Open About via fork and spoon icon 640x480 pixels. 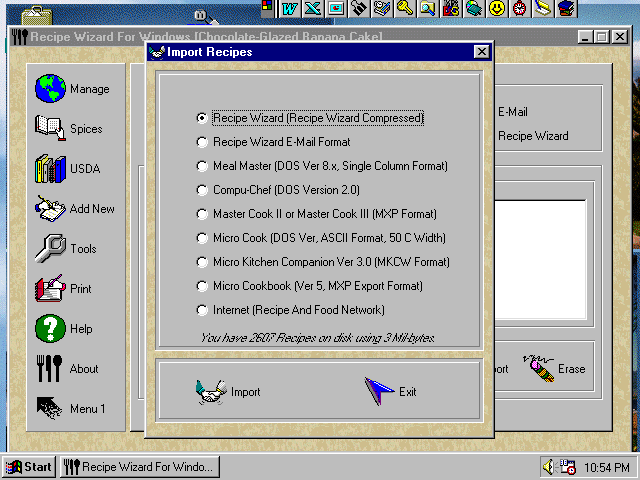(49, 368)
